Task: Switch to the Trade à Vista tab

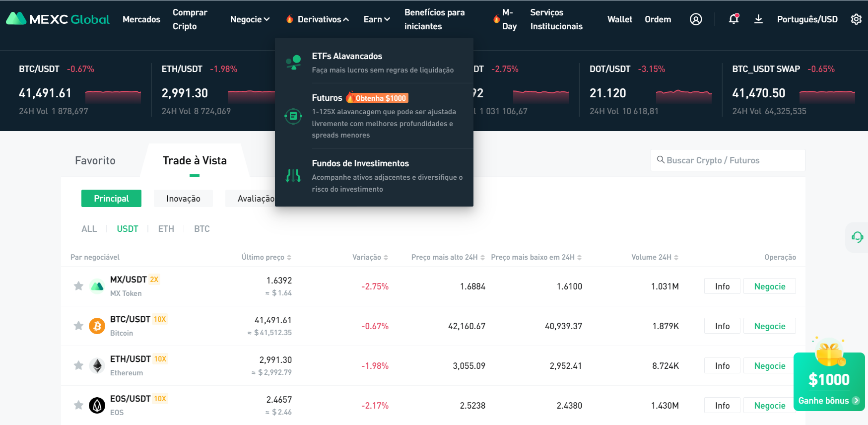Action: tap(195, 160)
